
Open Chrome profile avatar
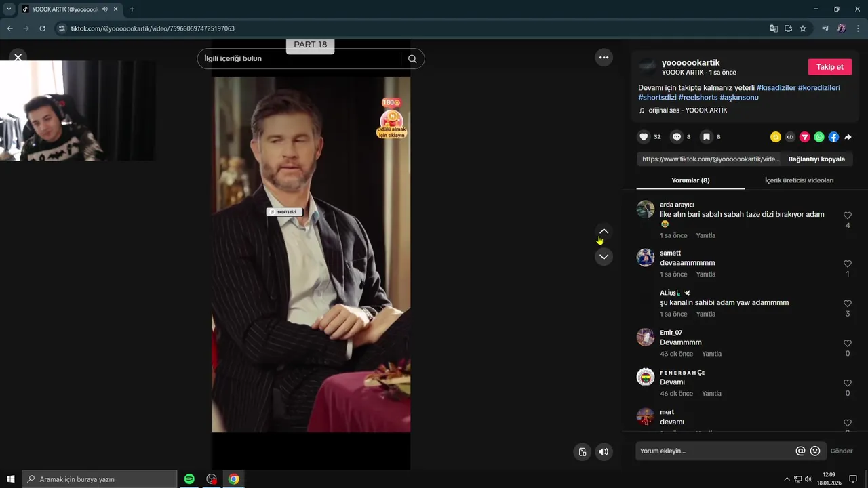coord(842,28)
